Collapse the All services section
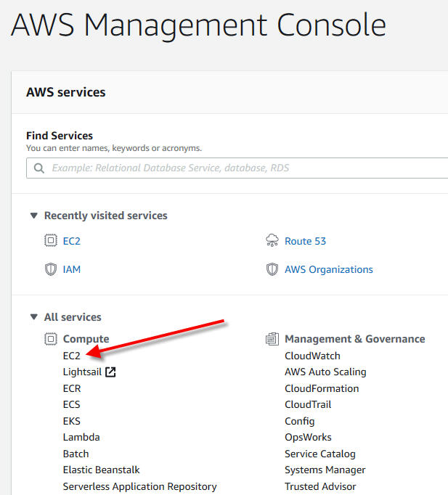This screenshot has width=448, height=495. [x=33, y=317]
